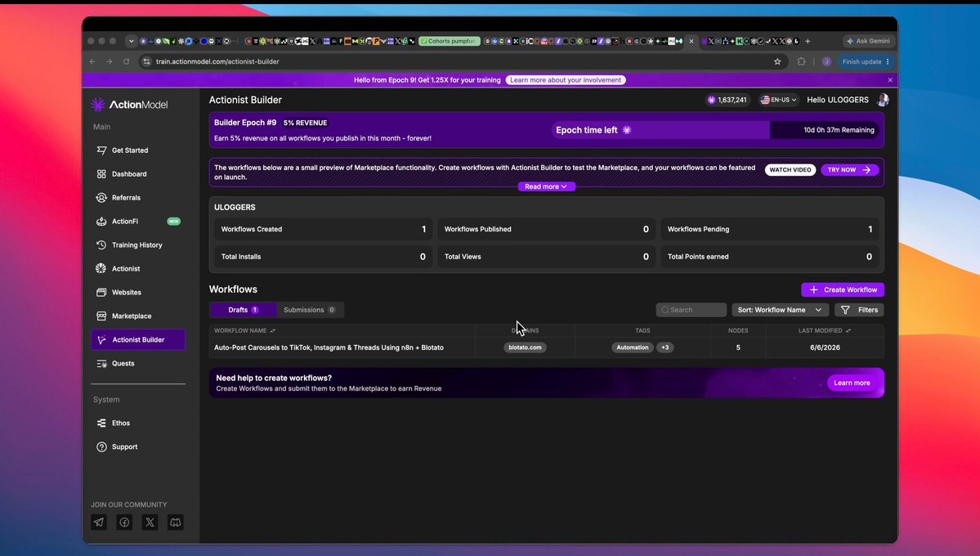980x556 pixels.
Task: Close the Epoch 9 announcement banner
Action: click(x=890, y=80)
